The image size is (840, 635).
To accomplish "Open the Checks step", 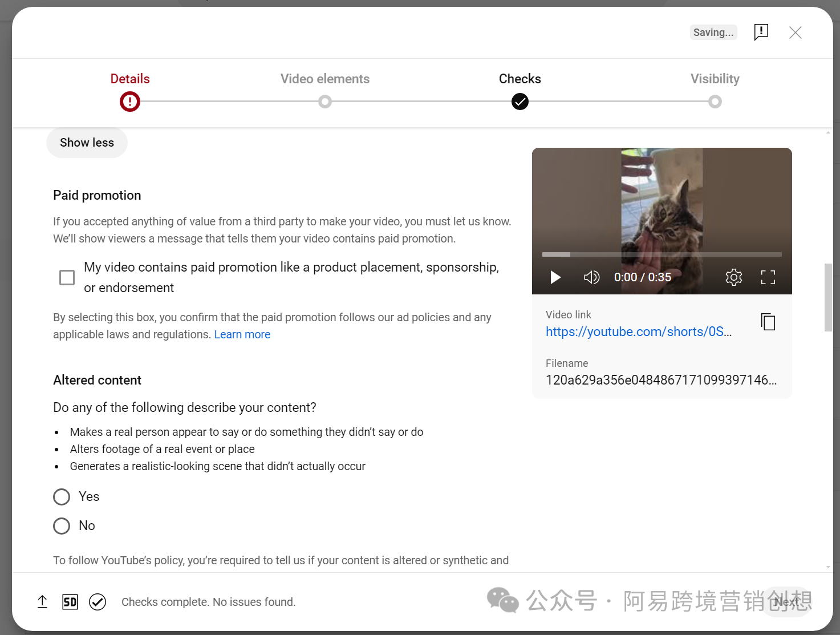I will click(x=520, y=102).
